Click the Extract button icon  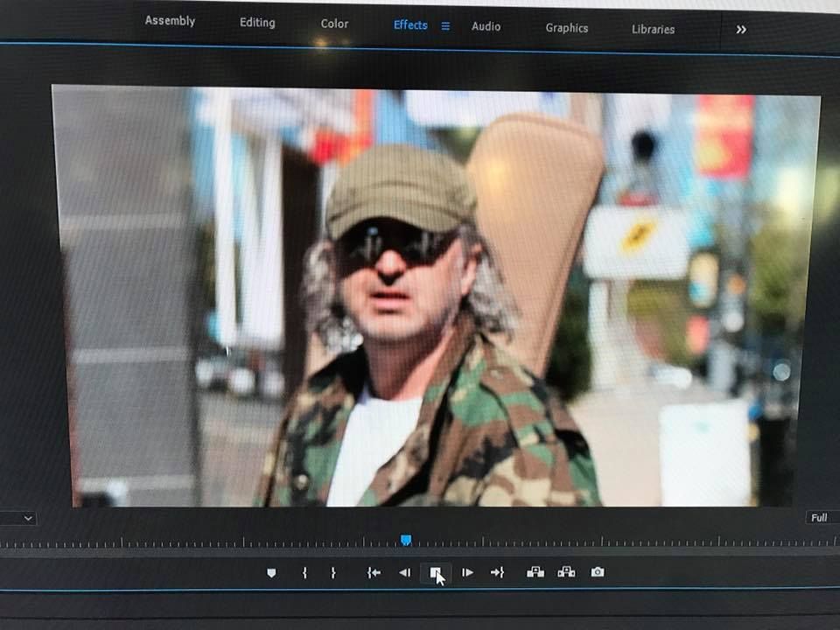tap(566, 572)
